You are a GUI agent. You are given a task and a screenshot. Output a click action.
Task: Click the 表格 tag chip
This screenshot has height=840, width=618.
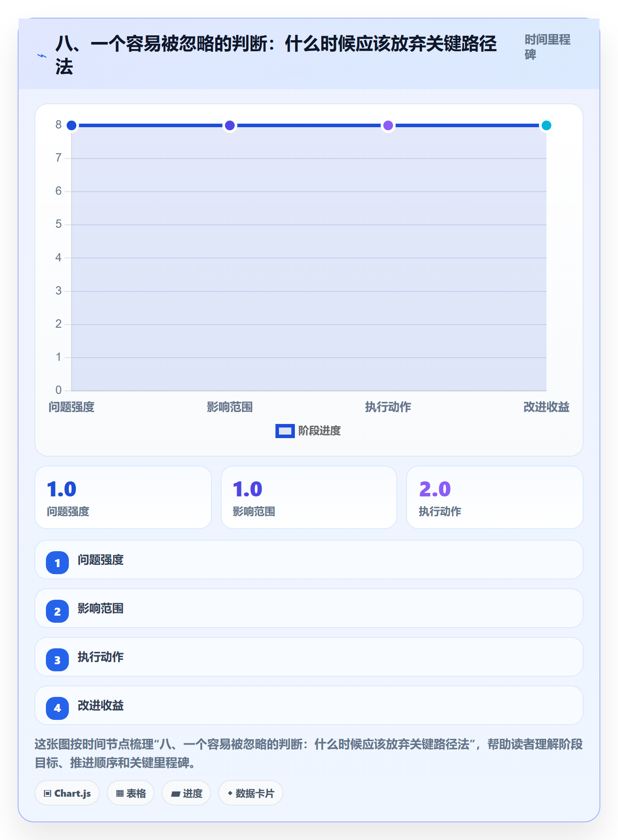tap(131, 793)
